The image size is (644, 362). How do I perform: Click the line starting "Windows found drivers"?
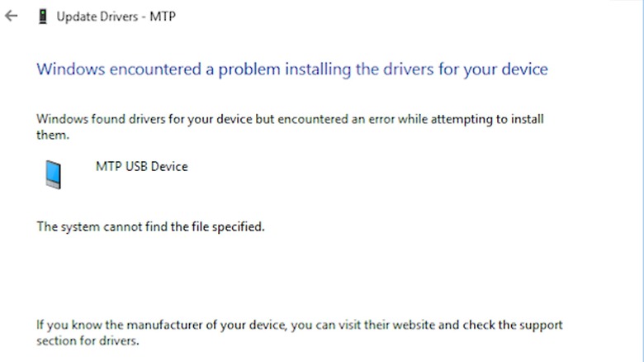pyautogui.click(x=290, y=119)
